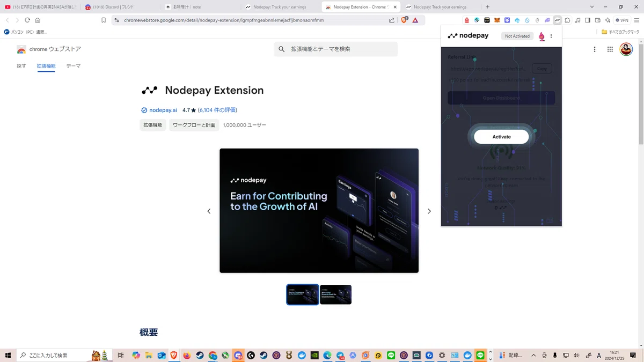The height and width of the screenshot is (362, 644).
Task: Click the 拡張機能とテーマを検索 search field
Action: pos(335,49)
